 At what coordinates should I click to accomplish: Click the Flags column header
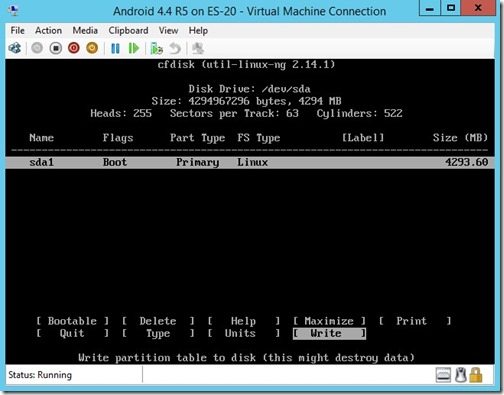(x=118, y=138)
